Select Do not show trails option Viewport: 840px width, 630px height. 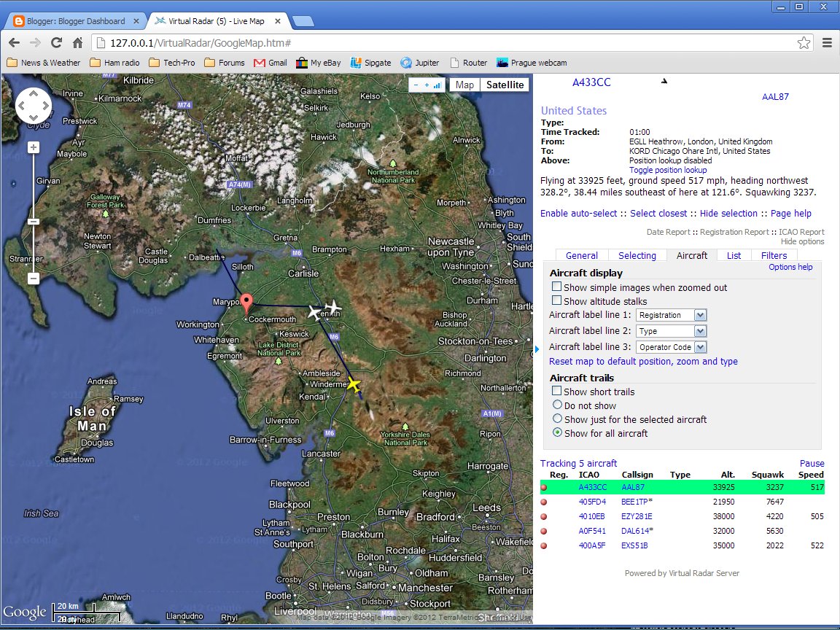click(557, 405)
